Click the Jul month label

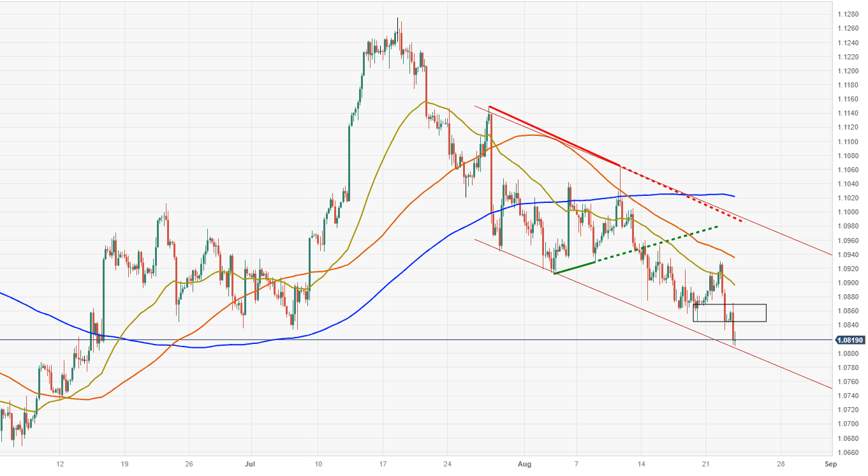pyautogui.click(x=249, y=464)
